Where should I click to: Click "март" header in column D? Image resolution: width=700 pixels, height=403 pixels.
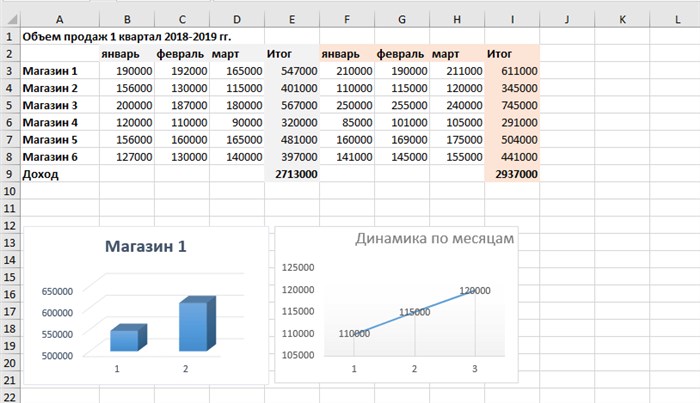point(237,54)
